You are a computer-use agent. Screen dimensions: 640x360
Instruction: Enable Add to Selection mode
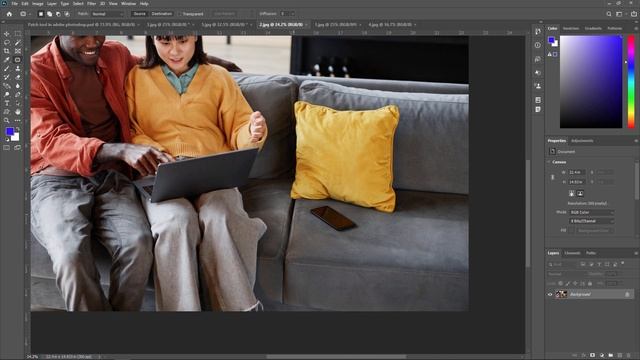pyautogui.click(x=49, y=14)
